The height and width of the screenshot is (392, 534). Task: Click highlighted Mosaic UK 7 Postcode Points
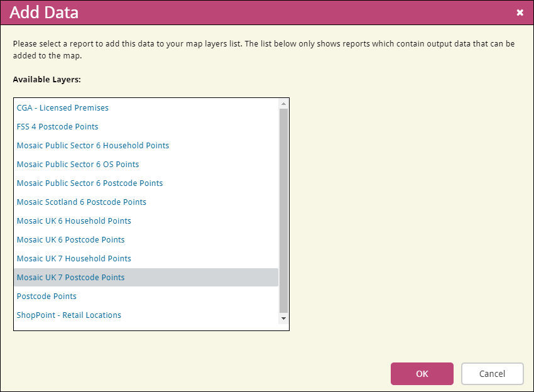coord(146,277)
